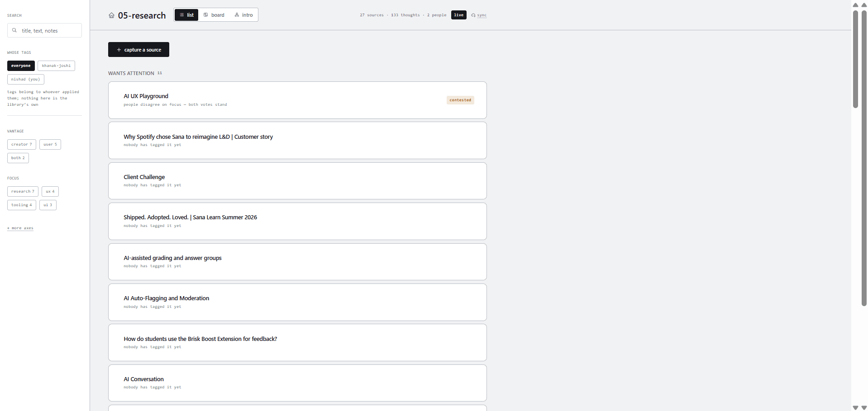Click the home icon beside 05-research
Viewport: 868px width, 411px height.
point(111,15)
